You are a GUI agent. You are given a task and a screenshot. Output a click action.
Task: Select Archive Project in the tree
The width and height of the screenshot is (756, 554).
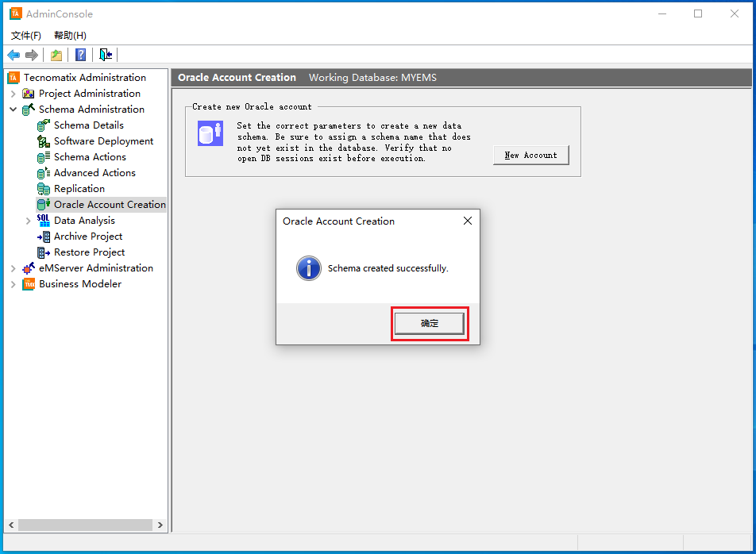[x=88, y=237]
